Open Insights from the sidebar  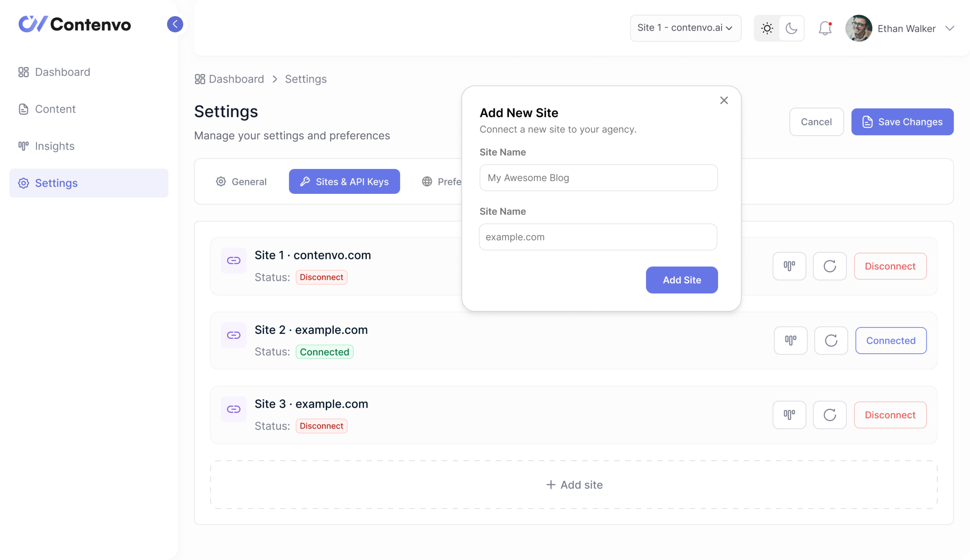[x=54, y=146]
